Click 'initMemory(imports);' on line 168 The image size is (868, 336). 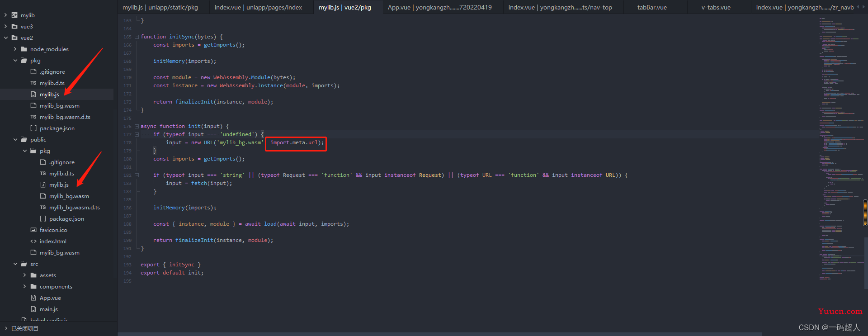184,61
